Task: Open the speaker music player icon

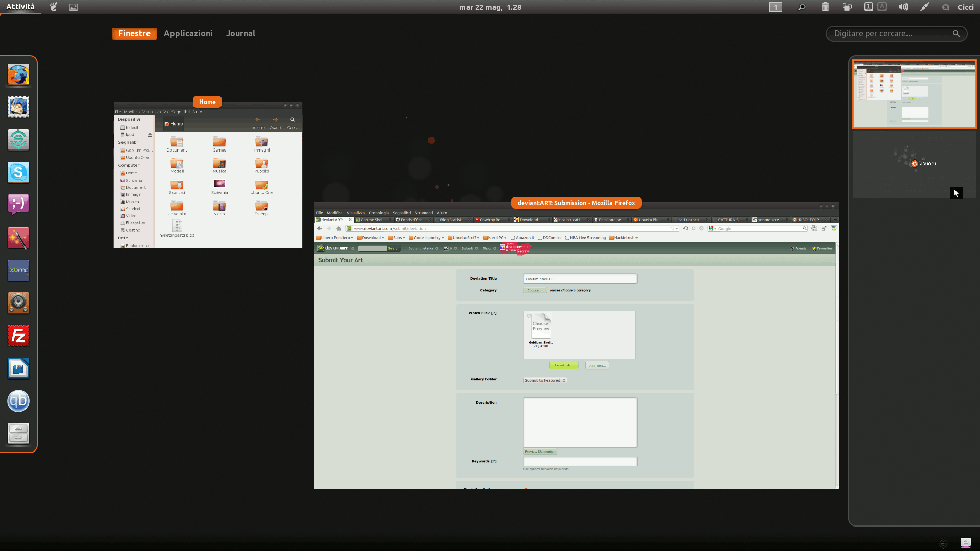Action: pyautogui.click(x=18, y=303)
